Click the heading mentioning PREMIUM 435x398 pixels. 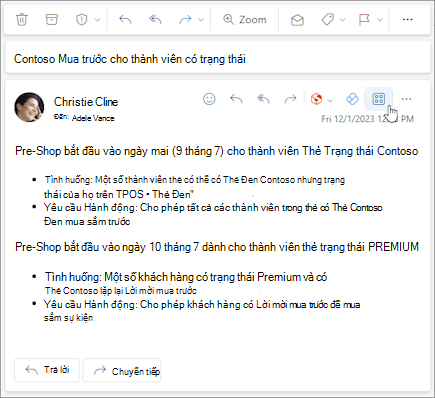coord(217,247)
